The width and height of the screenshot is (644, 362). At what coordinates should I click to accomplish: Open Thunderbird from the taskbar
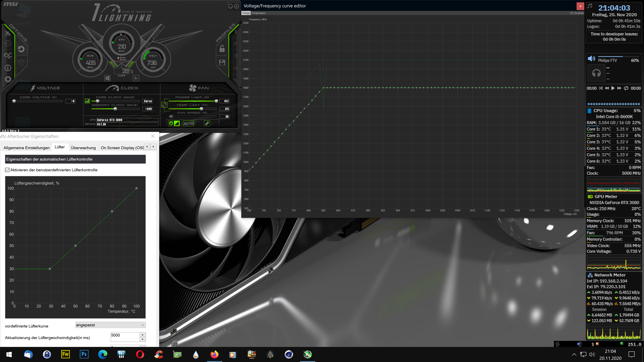(x=28, y=354)
